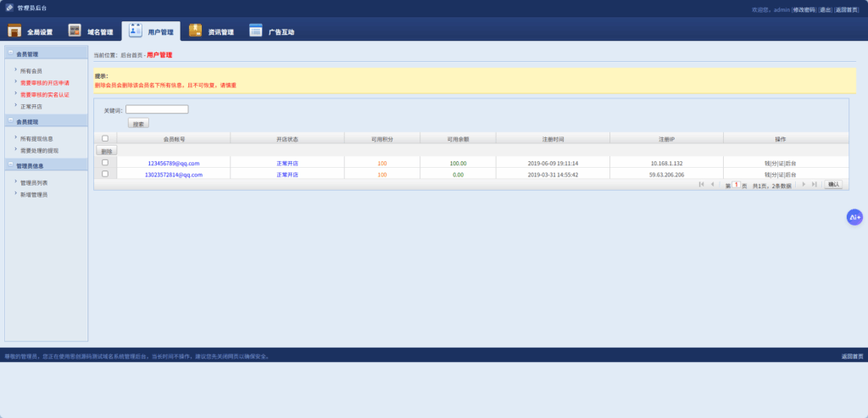The height and width of the screenshot is (418, 868).
Task: Collapse the 会员提现 sidebar section
Action: [x=11, y=121]
